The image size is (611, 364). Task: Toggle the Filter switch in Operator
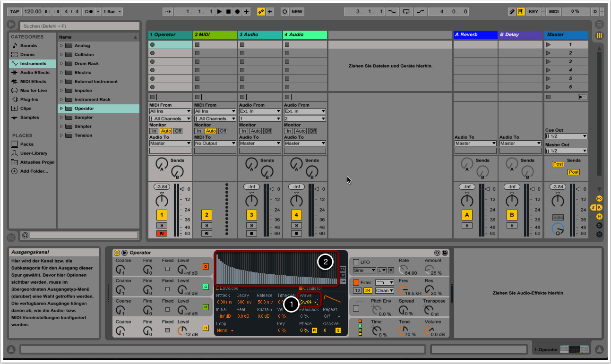356,282
